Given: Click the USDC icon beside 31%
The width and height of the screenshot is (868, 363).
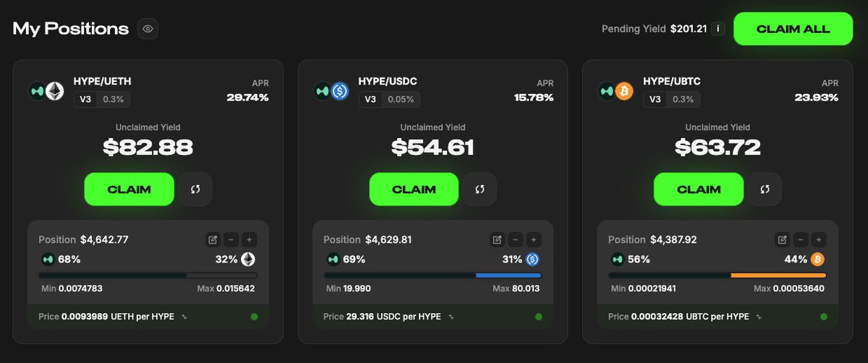Looking at the screenshot, I should 533,259.
